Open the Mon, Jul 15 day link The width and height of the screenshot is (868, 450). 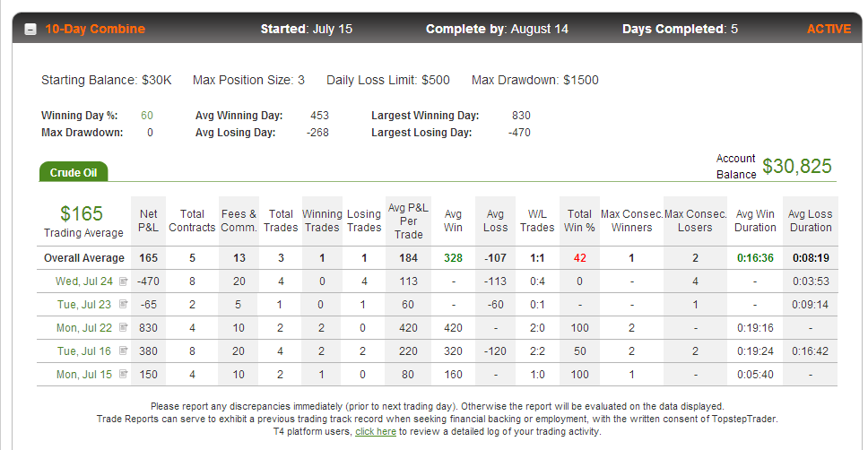pos(84,374)
